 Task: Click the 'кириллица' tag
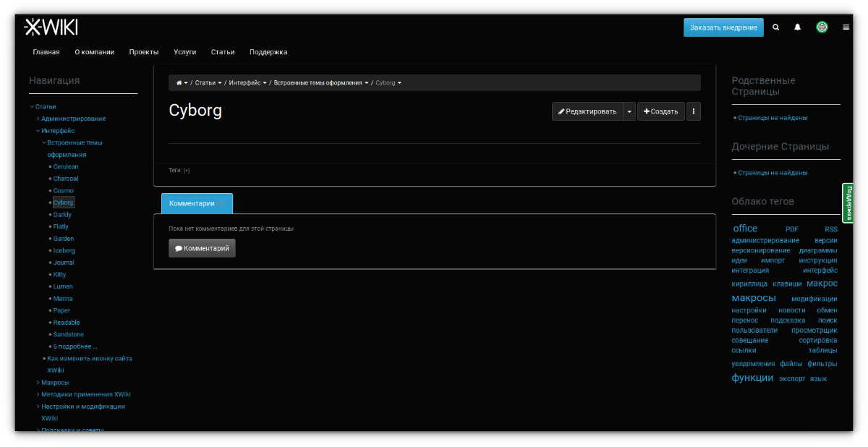749,284
